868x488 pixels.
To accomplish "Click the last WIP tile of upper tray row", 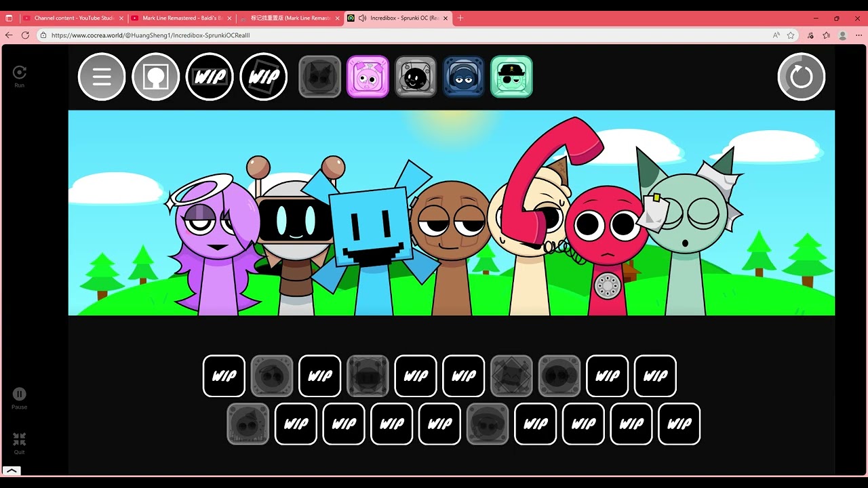I will (655, 375).
